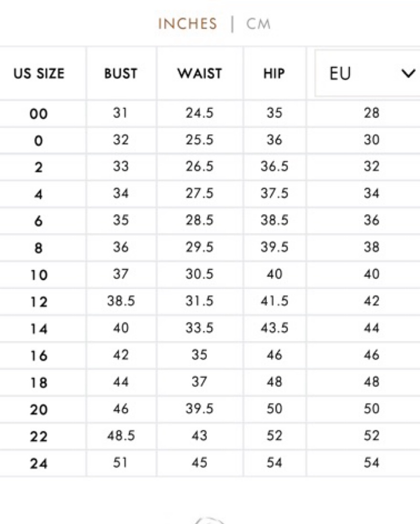Click the 36.5 hip cell for size 2
The height and width of the screenshot is (524, 420).
274,167
